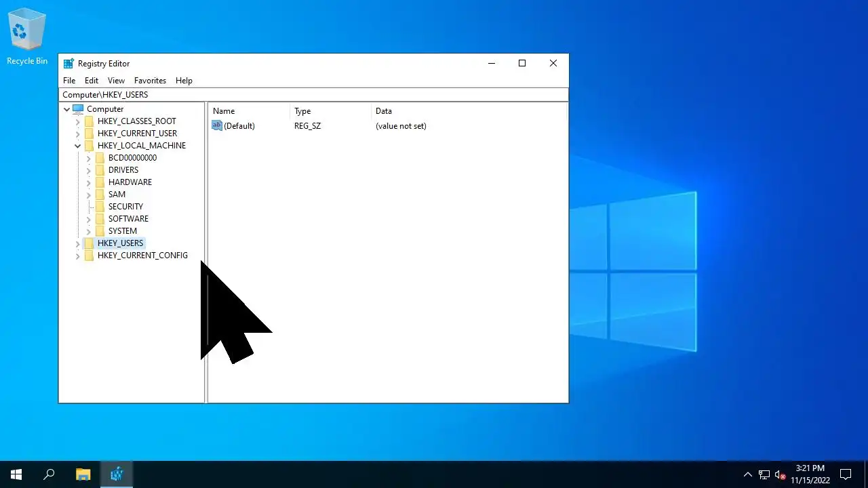This screenshot has height=488, width=868.
Task: Click the SYSTEM folder icon
Action: pyautogui.click(x=100, y=231)
